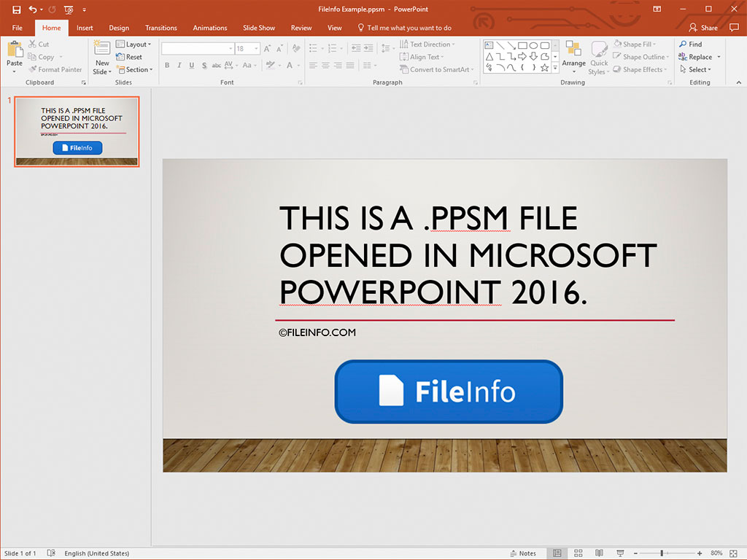Expand the Select dropdown in Editing
Image resolution: width=747 pixels, height=560 pixels.
click(695, 69)
